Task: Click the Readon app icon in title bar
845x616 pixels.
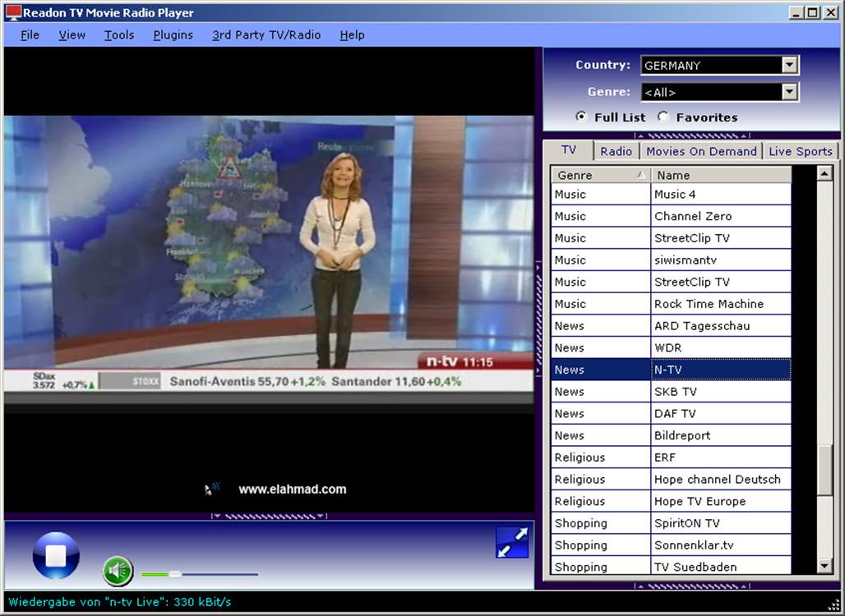Action: (x=13, y=12)
